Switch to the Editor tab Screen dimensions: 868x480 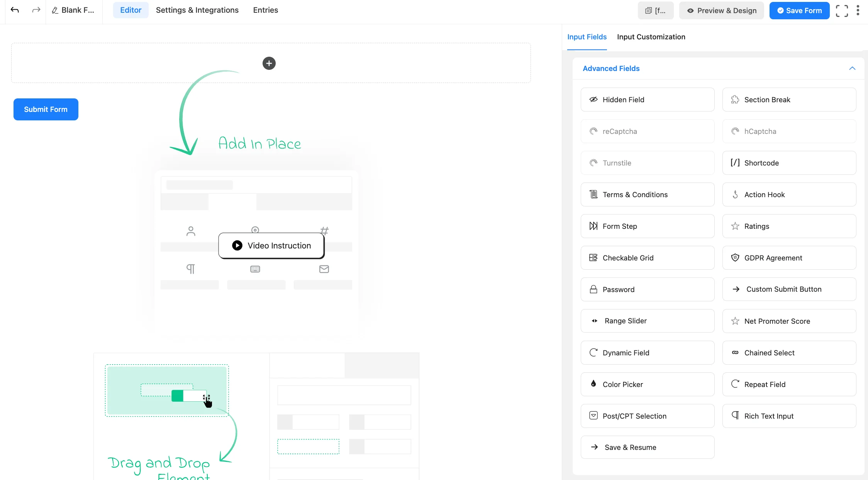[131, 10]
